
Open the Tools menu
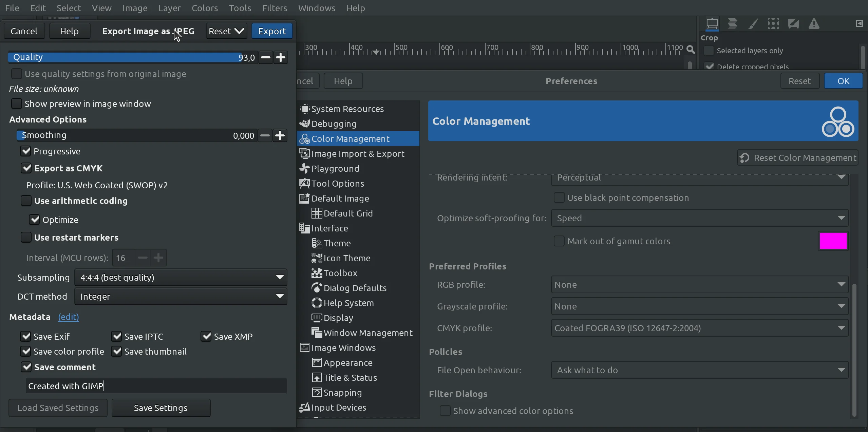pyautogui.click(x=240, y=8)
